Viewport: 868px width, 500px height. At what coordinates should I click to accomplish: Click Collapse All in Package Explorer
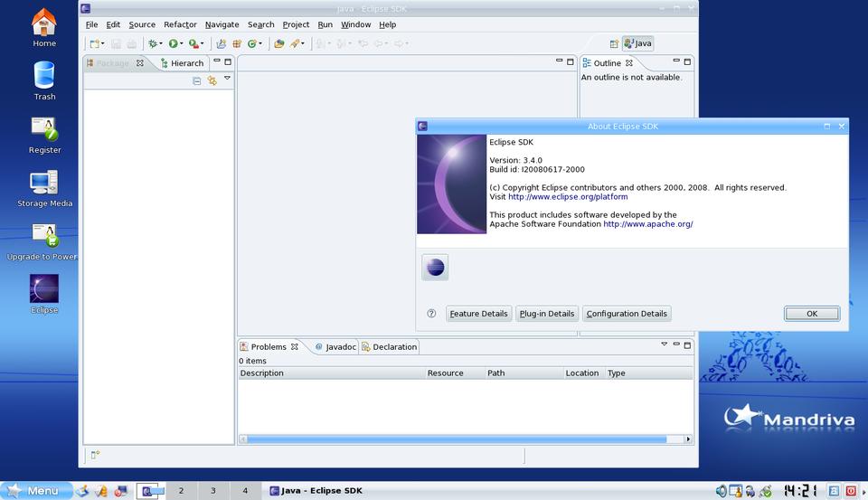pyautogui.click(x=197, y=80)
